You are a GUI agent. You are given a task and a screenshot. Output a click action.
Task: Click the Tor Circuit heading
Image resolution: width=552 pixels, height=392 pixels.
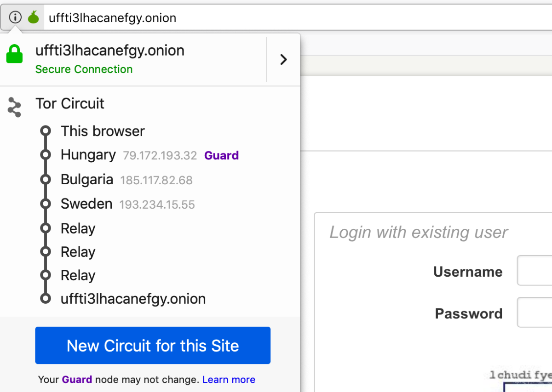point(70,103)
